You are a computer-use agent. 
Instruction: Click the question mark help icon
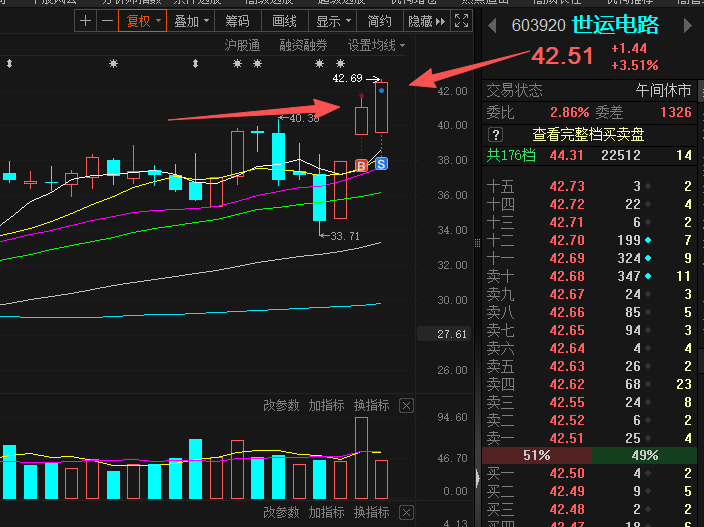495,134
